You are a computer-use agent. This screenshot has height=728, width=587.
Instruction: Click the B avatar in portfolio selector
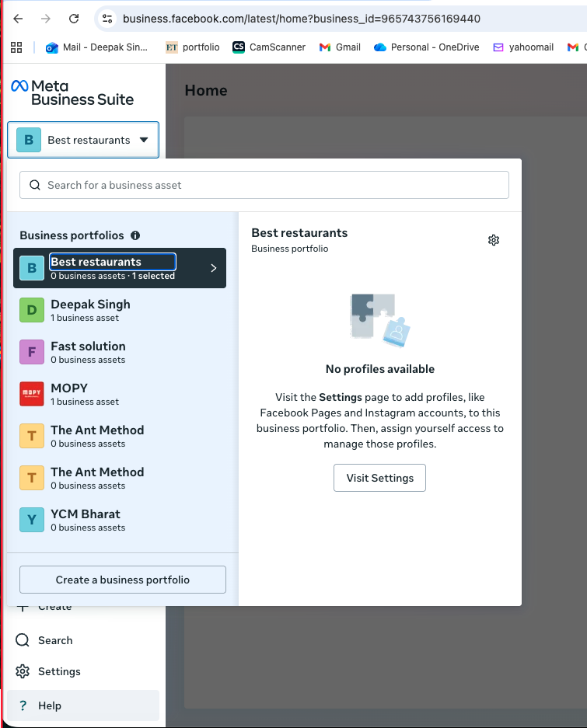point(29,140)
